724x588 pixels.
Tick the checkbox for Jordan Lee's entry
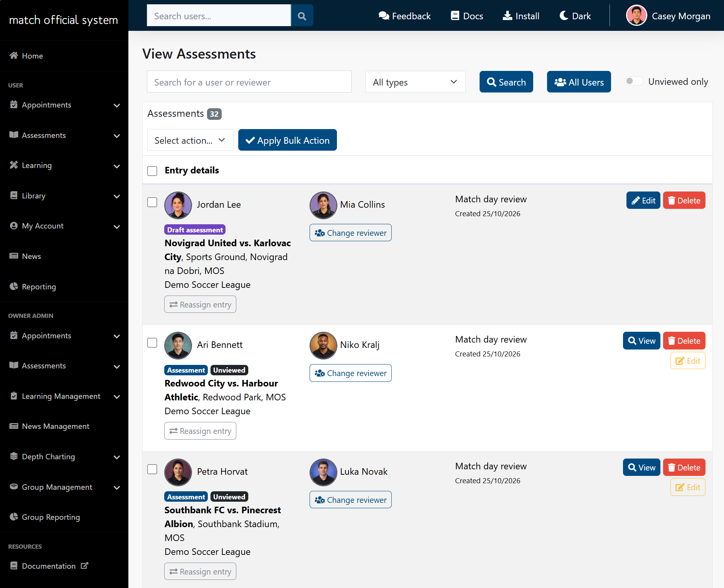pos(152,202)
